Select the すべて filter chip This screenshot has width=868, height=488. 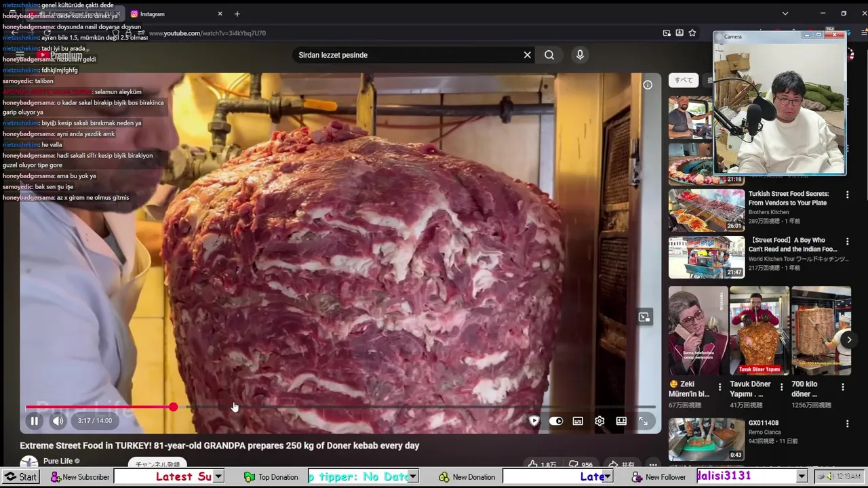684,80
